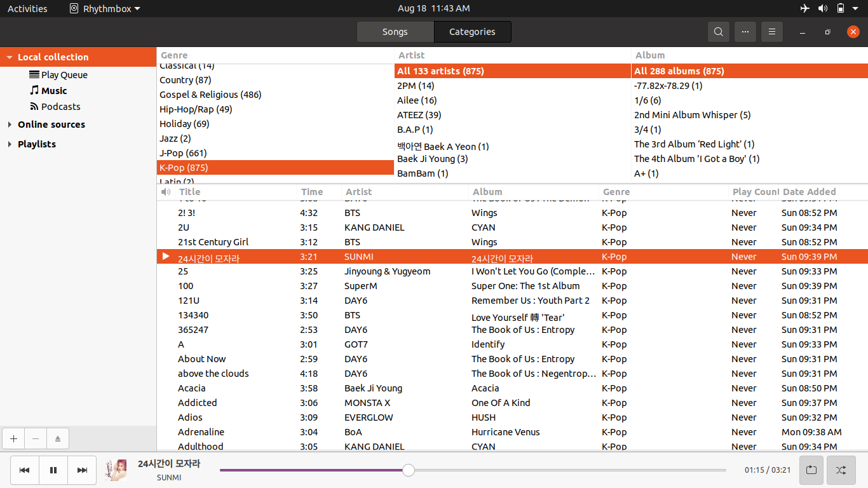
Task: Collapse the Local collection section
Action: tap(10, 57)
